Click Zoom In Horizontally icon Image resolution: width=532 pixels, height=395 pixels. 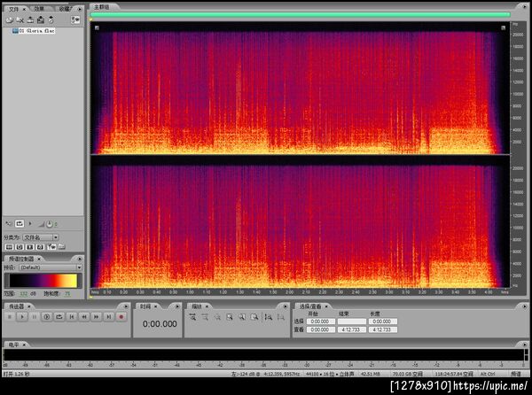(192, 317)
